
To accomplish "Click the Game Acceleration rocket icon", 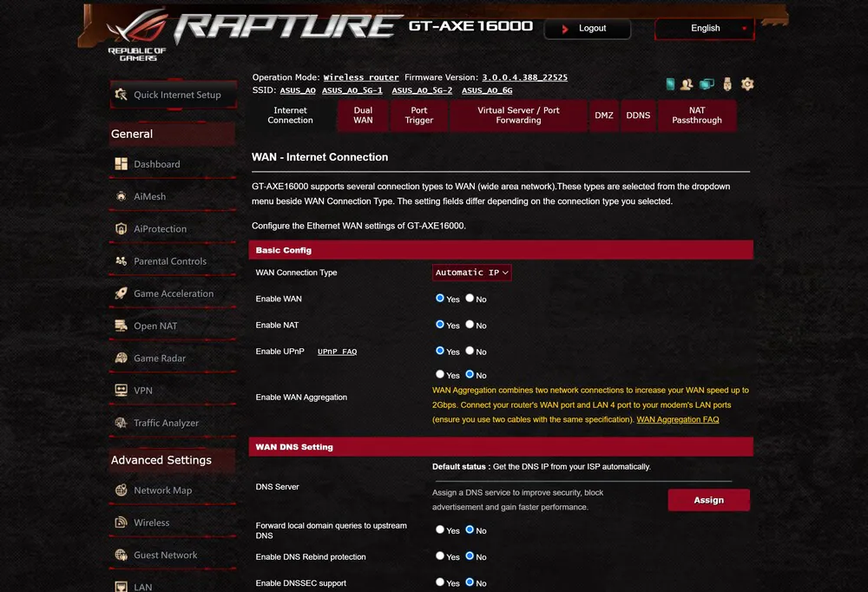I will [x=121, y=293].
